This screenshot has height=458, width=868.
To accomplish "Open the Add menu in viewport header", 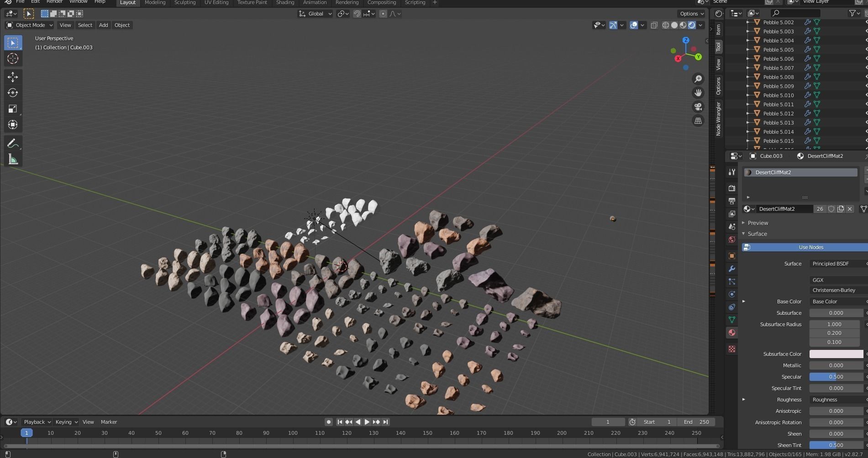I will [x=104, y=25].
